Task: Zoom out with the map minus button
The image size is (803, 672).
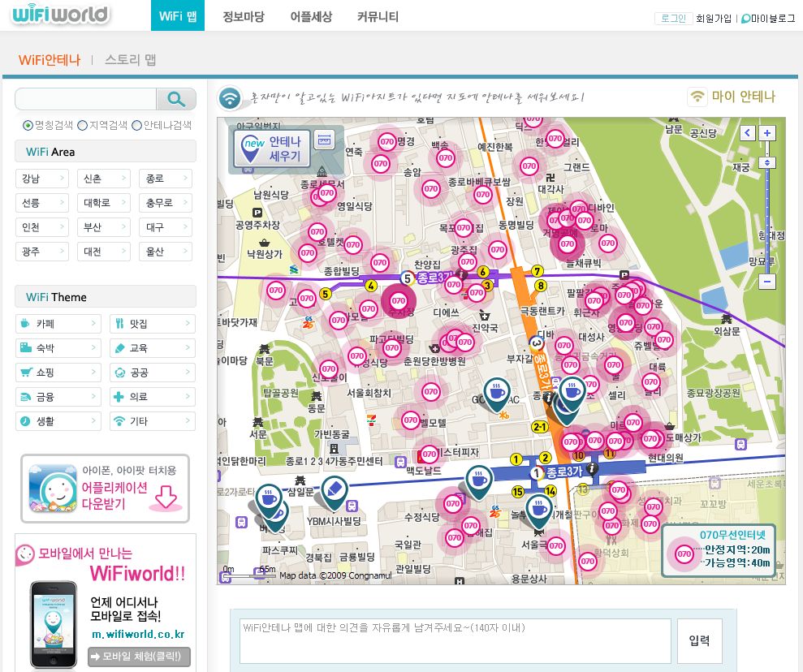Action: (767, 282)
